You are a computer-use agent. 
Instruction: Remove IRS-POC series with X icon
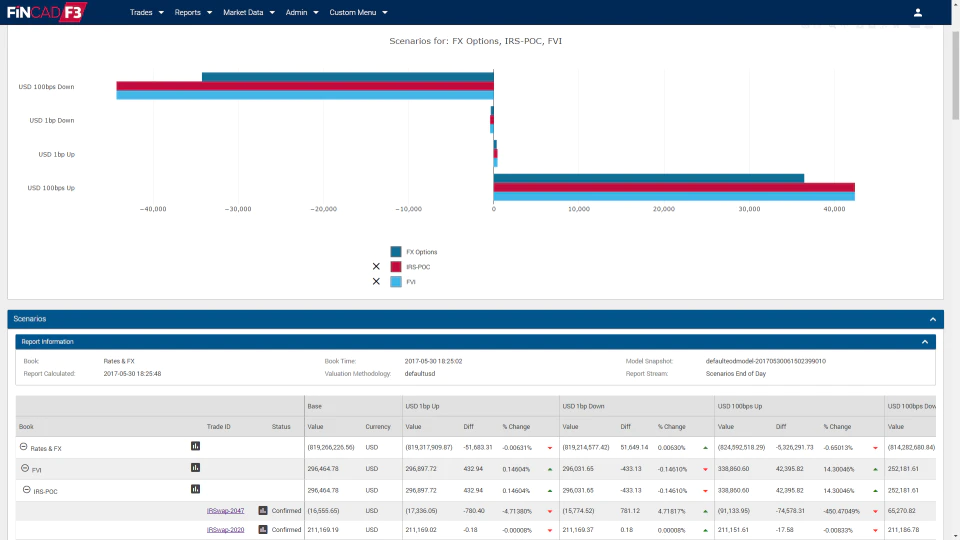coord(376,266)
